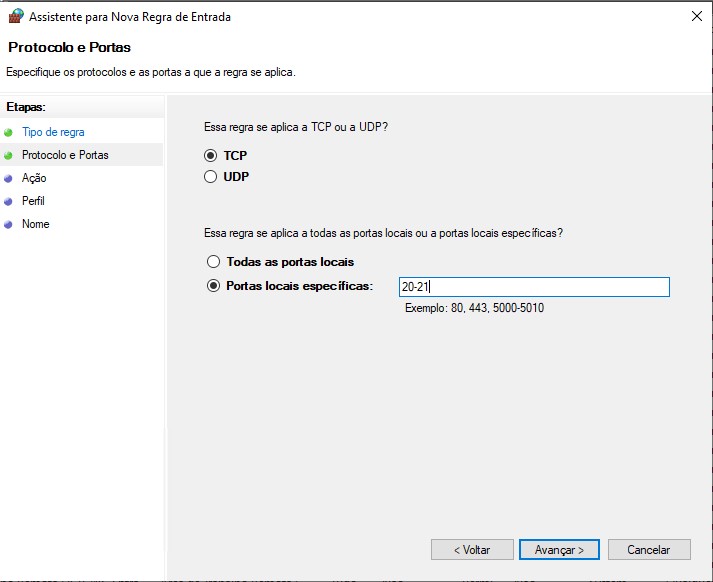Cancel the wizard with Cancelar
This screenshot has width=713, height=582.
pos(648,550)
